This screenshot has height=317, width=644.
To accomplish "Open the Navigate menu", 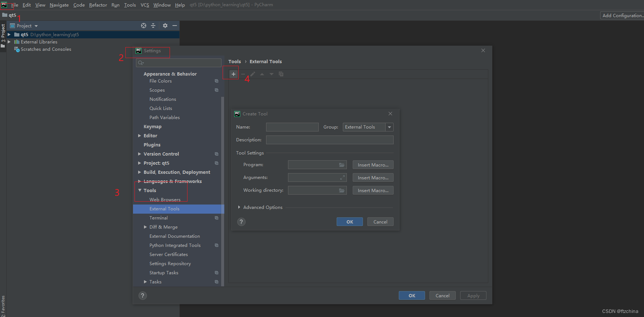I will [x=59, y=5].
